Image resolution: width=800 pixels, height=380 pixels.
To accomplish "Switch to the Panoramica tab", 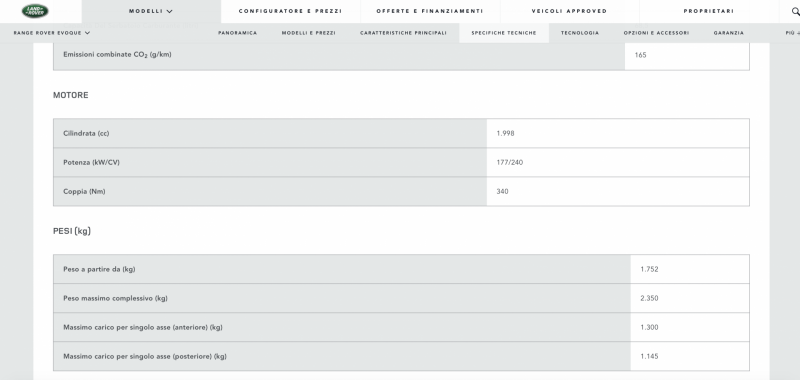I will point(238,33).
